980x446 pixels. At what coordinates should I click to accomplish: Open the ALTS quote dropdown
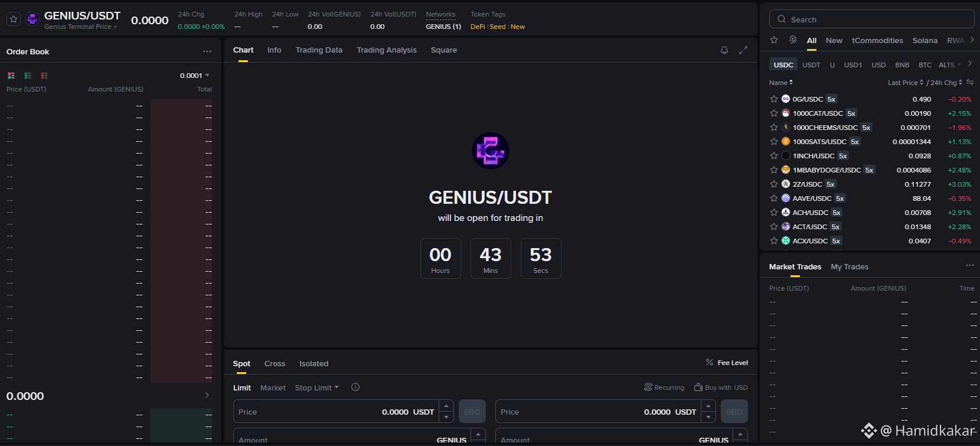(950, 65)
